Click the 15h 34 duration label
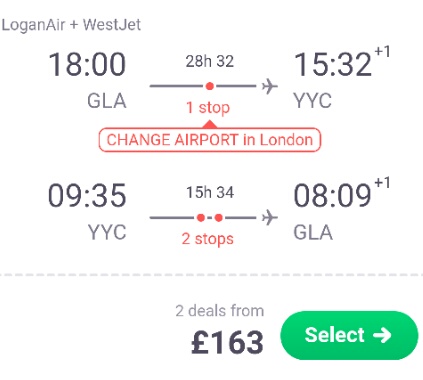The image size is (423, 380). pos(210,193)
